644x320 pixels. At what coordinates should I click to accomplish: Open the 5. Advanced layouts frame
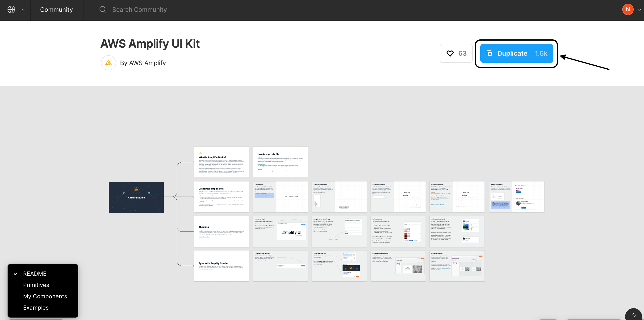click(x=517, y=197)
